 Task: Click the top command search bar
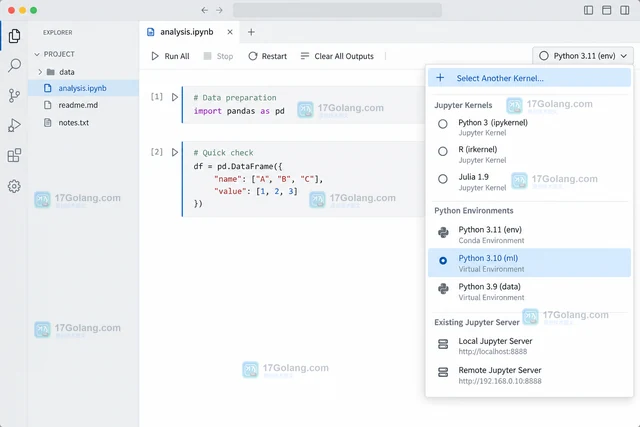tap(337, 10)
